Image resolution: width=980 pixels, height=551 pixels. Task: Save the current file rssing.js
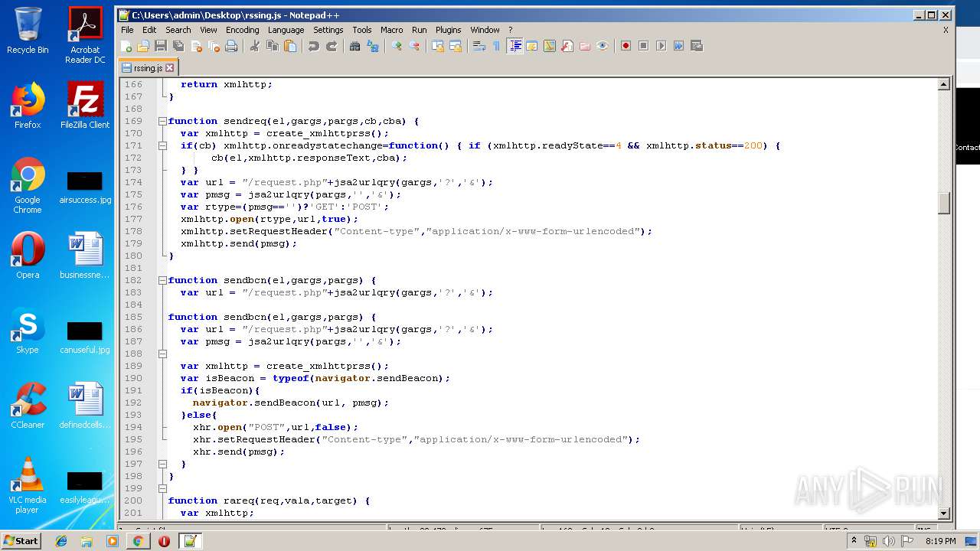pyautogui.click(x=161, y=46)
